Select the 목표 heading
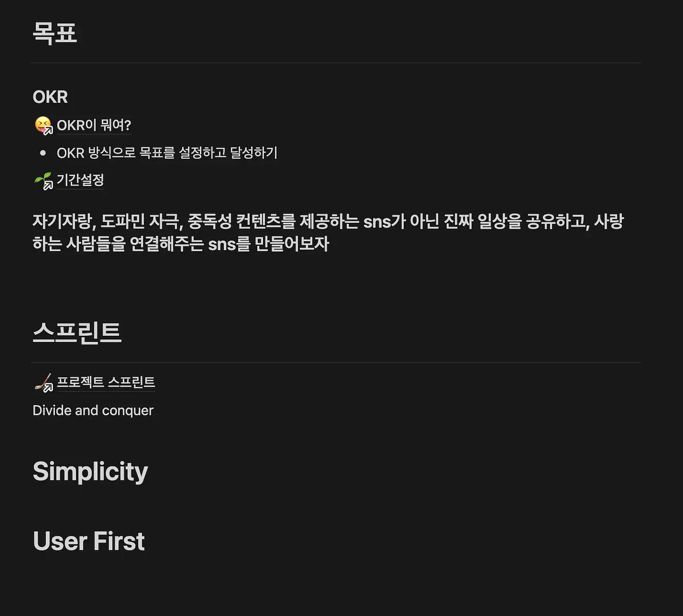Viewport: 683px width, 616px height. [x=54, y=33]
